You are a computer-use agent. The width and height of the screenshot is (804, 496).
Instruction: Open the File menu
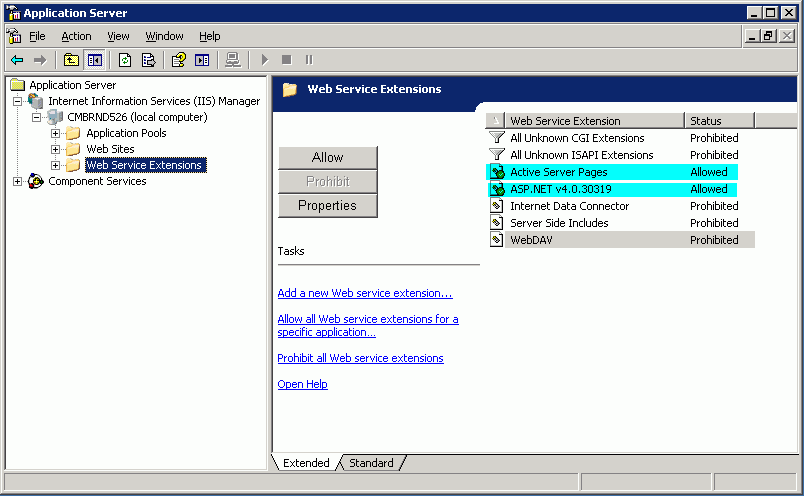coord(37,36)
